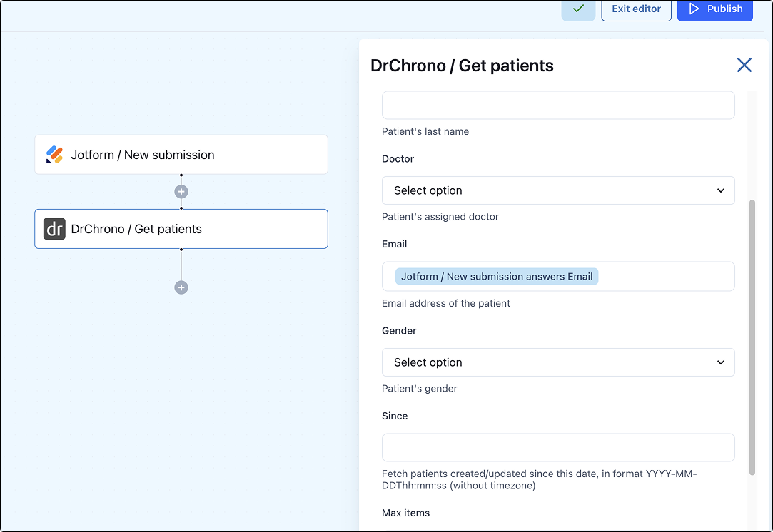Focus the patient's last name input field
This screenshot has width=773, height=532.
pyautogui.click(x=557, y=106)
